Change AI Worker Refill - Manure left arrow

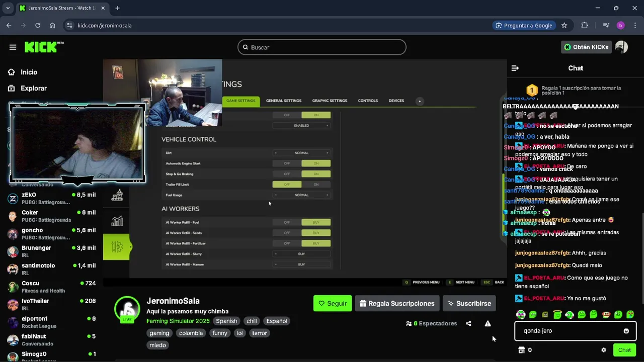pos(276,264)
